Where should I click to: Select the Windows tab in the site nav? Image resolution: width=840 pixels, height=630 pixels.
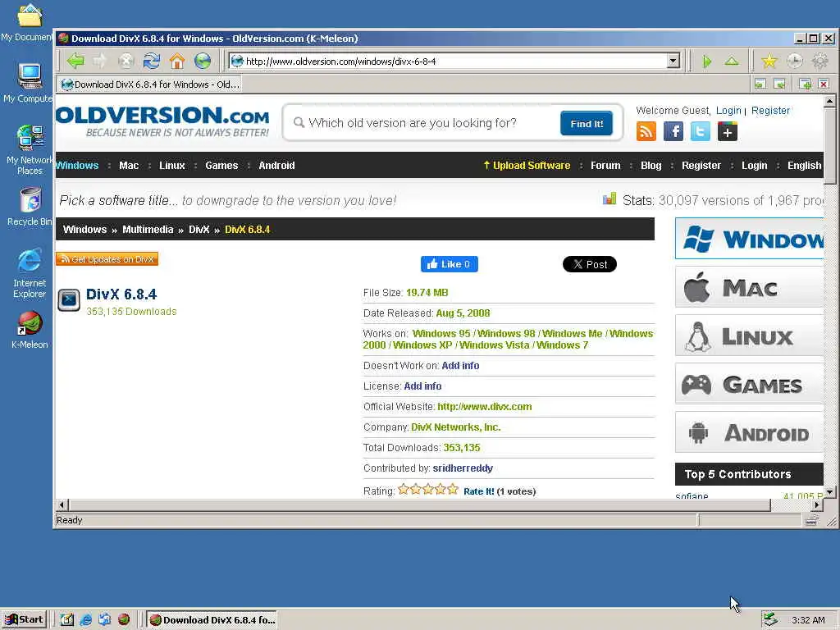(77, 166)
